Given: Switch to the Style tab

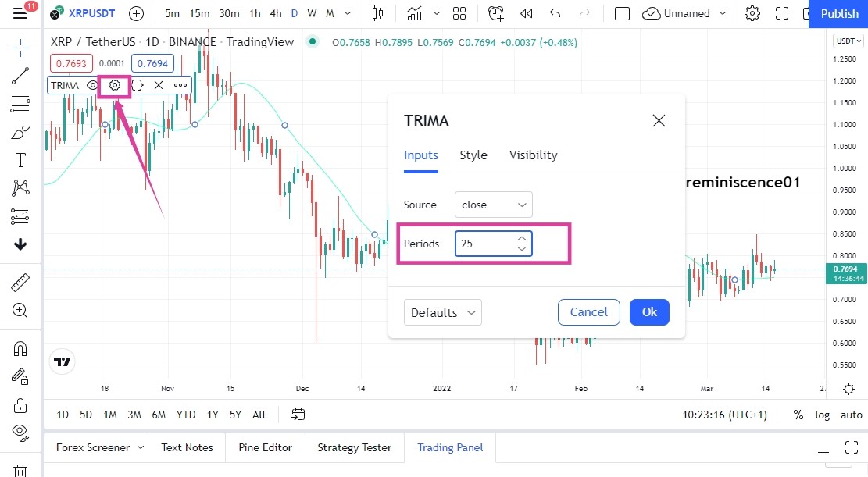Looking at the screenshot, I should point(473,155).
